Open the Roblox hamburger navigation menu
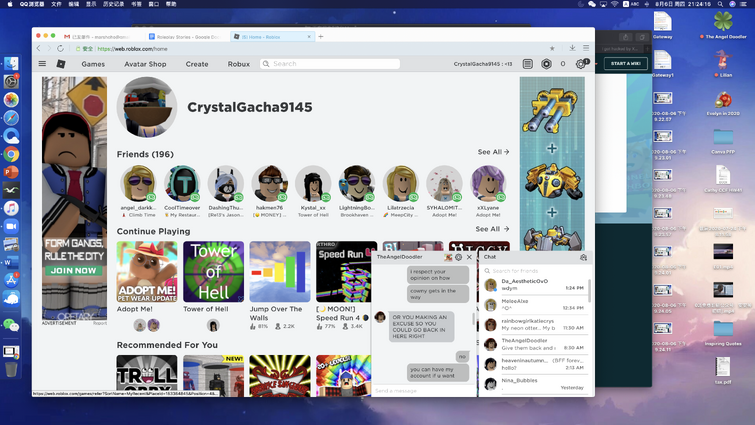Screen dimensions: 755x425 click(x=42, y=64)
